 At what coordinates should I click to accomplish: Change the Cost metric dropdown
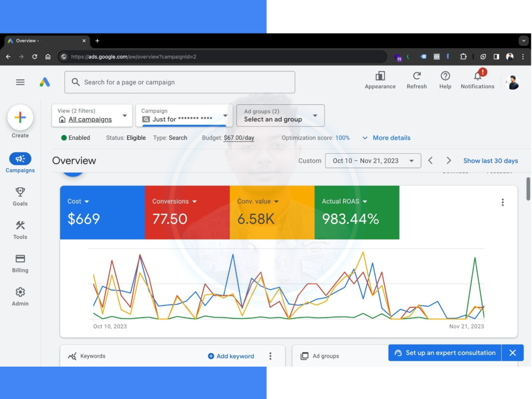pos(78,202)
